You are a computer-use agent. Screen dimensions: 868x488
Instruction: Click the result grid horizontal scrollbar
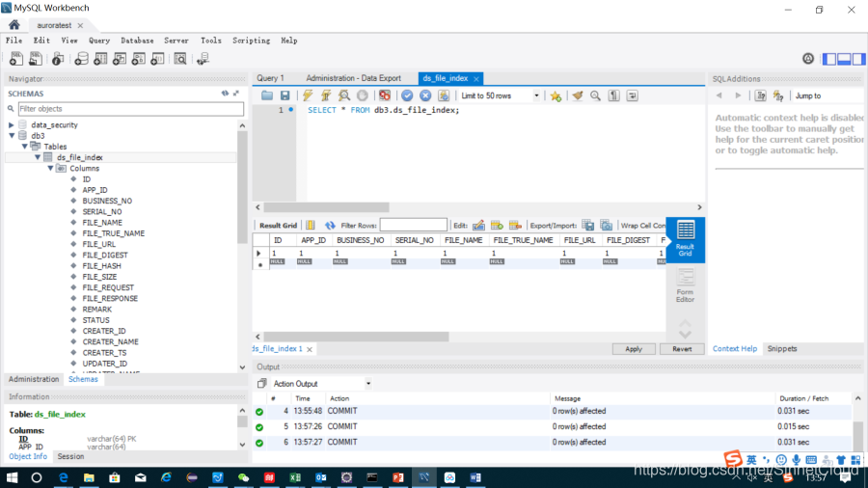click(x=356, y=337)
